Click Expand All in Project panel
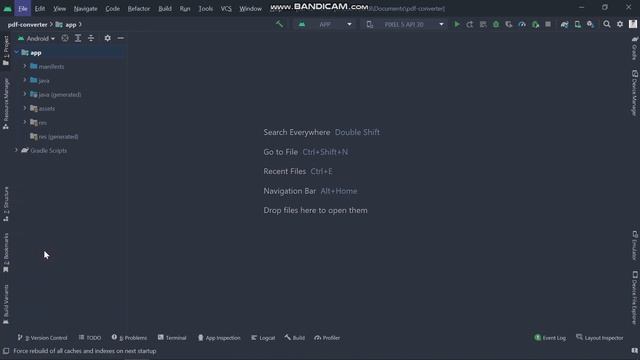 point(78,38)
